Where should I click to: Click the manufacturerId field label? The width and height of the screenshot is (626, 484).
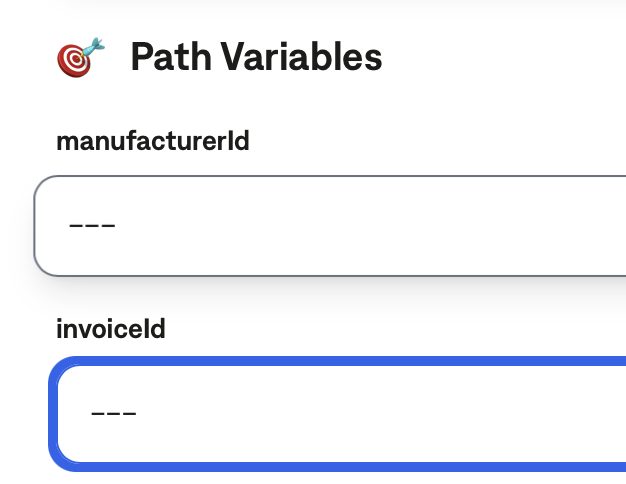[153, 141]
